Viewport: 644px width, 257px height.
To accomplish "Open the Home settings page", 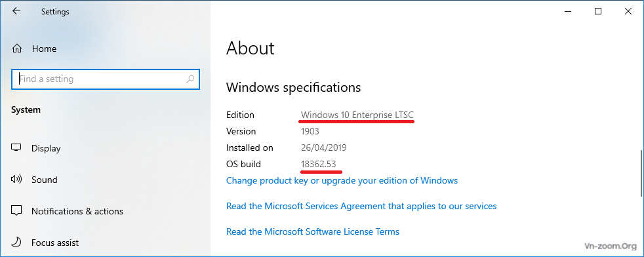I will coord(44,49).
